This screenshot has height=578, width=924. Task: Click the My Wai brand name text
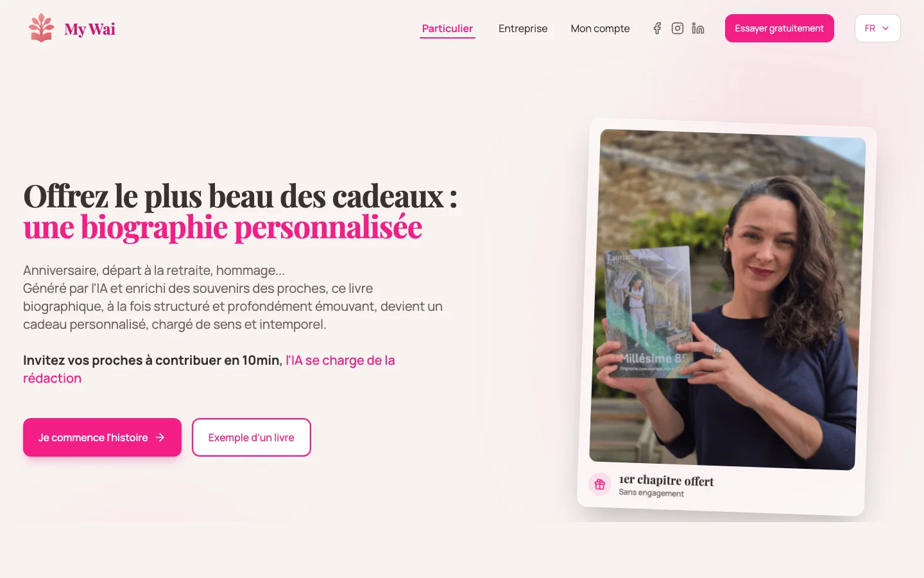[90, 29]
